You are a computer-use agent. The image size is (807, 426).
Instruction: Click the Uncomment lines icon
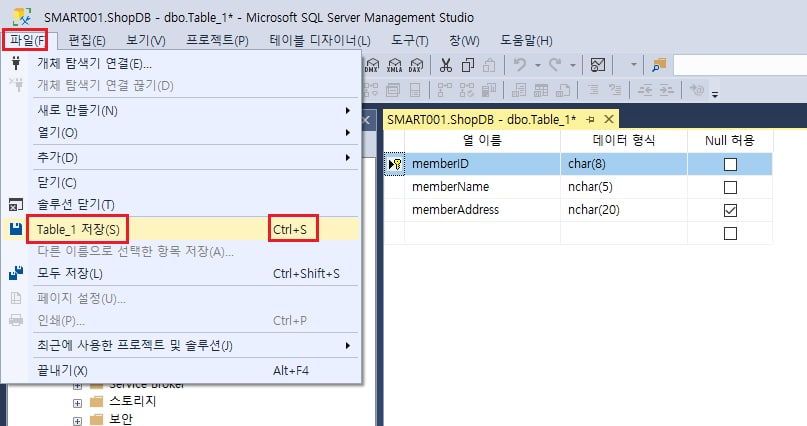(615, 90)
